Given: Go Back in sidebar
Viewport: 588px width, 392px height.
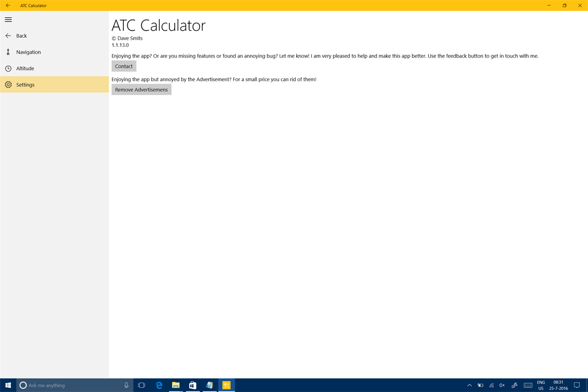Looking at the screenshot, I should tap(54, 36).
